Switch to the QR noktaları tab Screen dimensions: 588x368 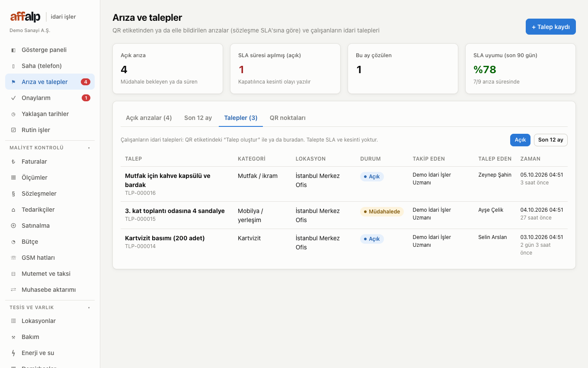tap(288, 118)
